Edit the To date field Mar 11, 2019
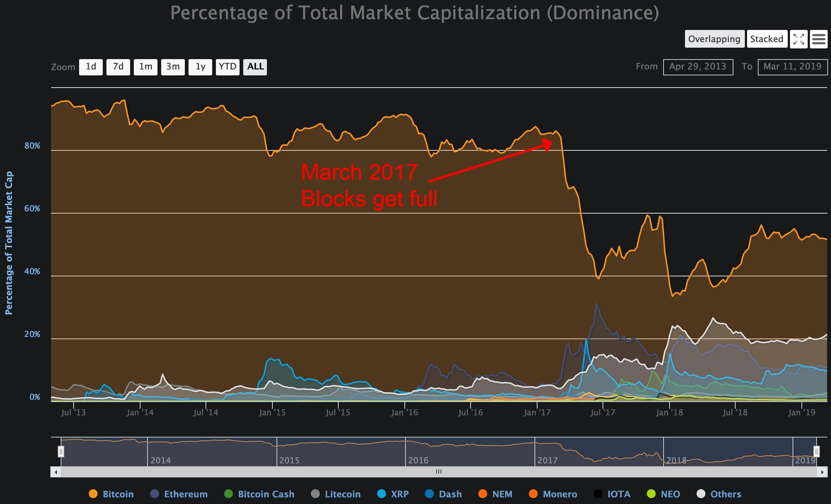The image size is (831, 504). [x=793, y=67]
